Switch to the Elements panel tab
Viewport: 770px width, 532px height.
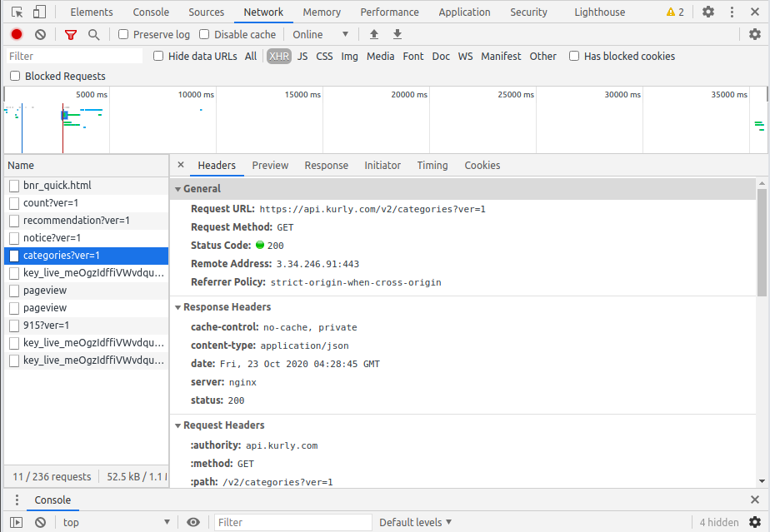point(92,12)
